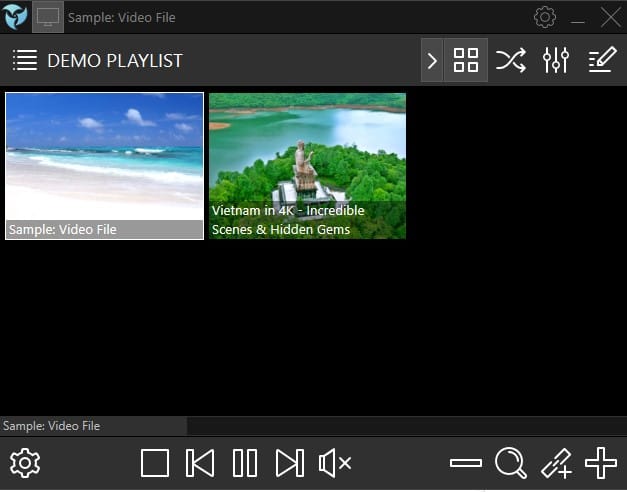Open the equalizer sliders settings
Viewport: 627px width, 492px height.
click(556, 60)
